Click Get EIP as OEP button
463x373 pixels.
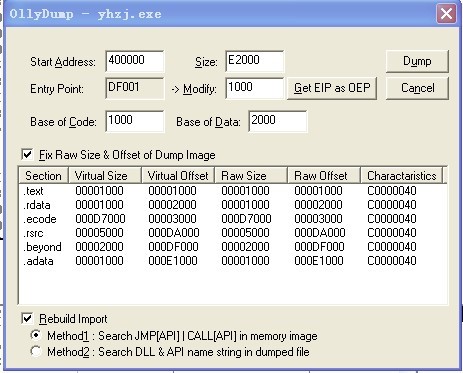pyautogui.click(x=332, y=88)
